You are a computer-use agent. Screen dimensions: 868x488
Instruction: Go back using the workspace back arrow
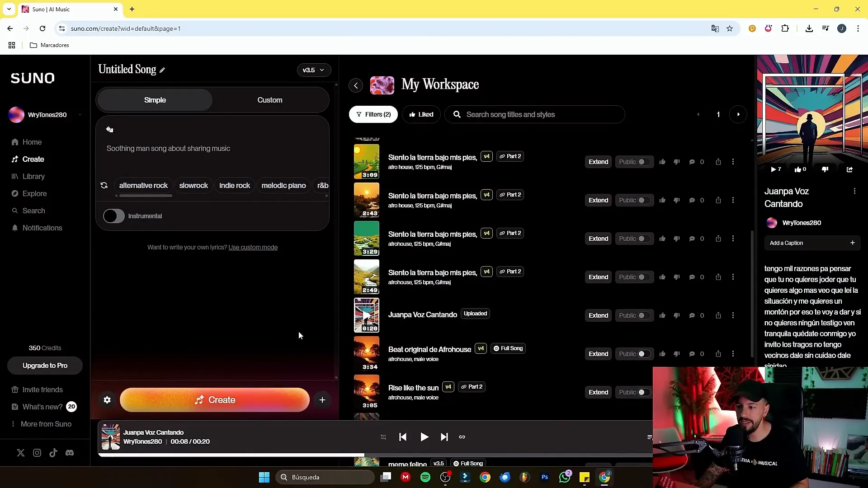[356, 85]
